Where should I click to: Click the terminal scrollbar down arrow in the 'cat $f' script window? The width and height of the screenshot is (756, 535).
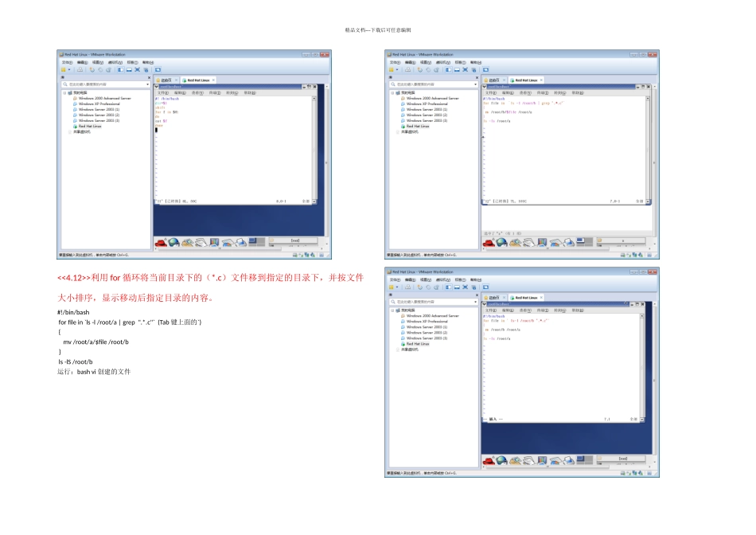314,201
